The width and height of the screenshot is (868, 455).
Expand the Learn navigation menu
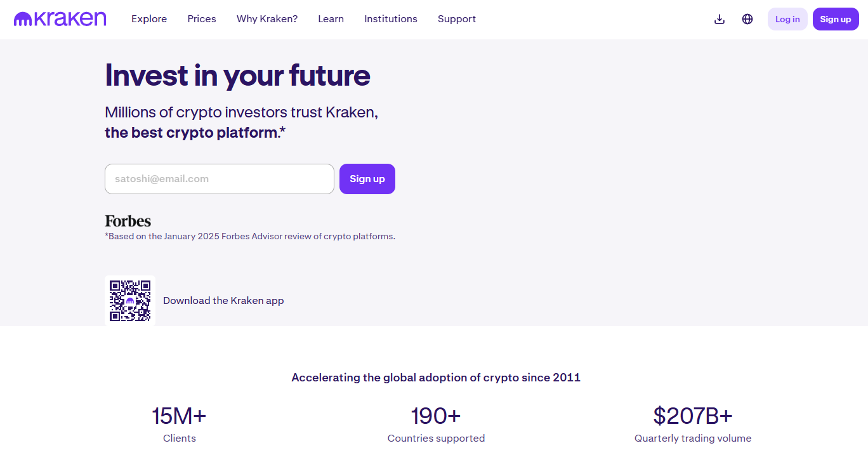pyautogui.click(x=331, y=19)
